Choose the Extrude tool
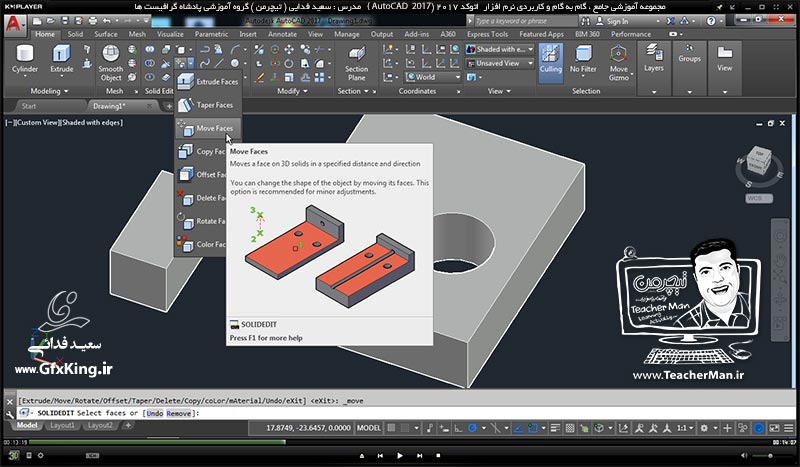The width and height of the screenshot is (800, 467). click(x=61, y=59)
